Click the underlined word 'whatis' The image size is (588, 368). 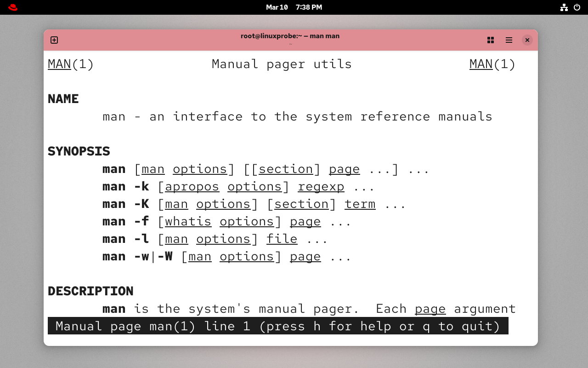[x=188, y=221]
